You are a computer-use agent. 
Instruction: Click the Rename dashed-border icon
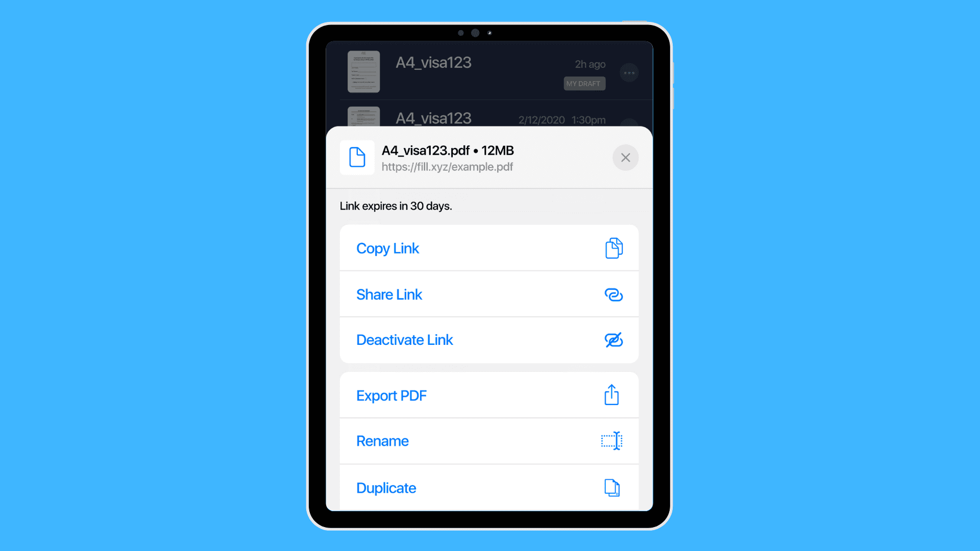(611, 441)
